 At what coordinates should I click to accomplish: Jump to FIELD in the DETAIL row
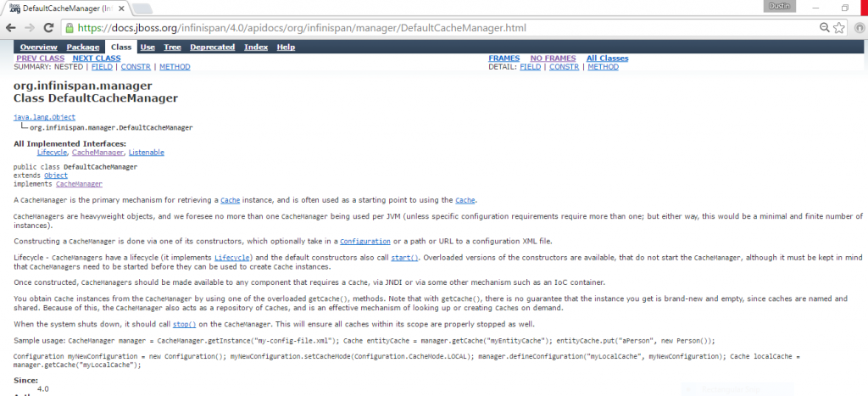pyautogui.click(x=531, y=66)
